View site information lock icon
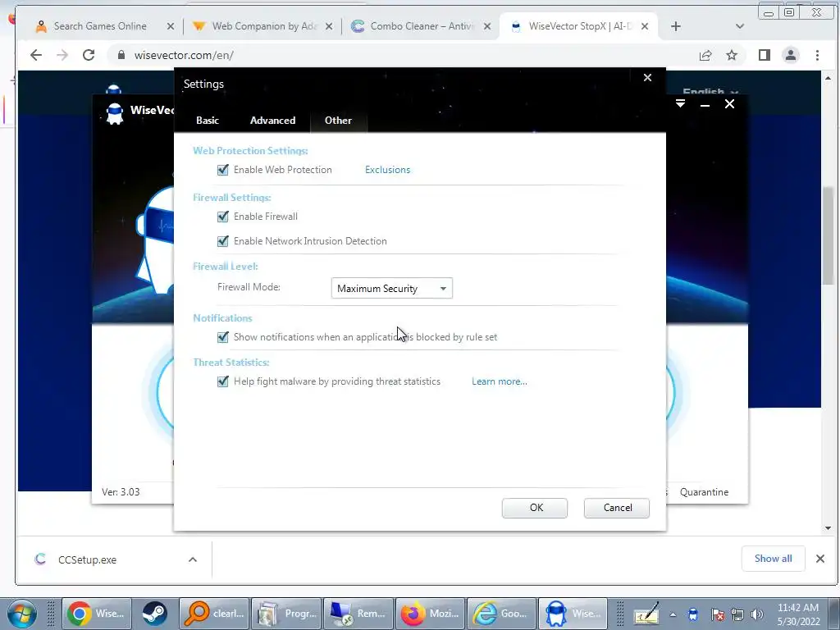The width and height of the screenshot is (840, 630). click(x=121, y=55)
